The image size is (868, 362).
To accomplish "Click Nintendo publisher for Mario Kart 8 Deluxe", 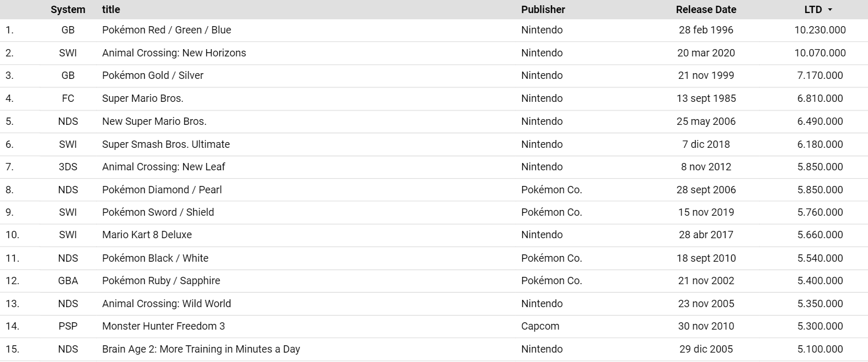I will coord(542,235).
